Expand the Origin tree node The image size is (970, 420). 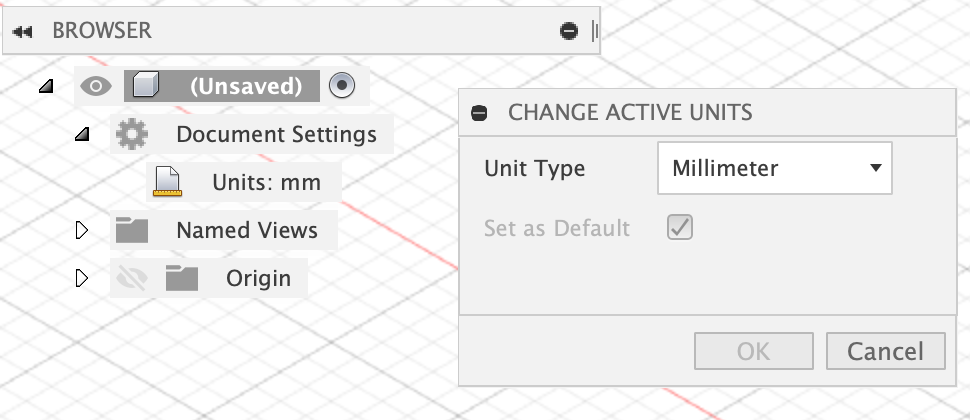[82, 278]
